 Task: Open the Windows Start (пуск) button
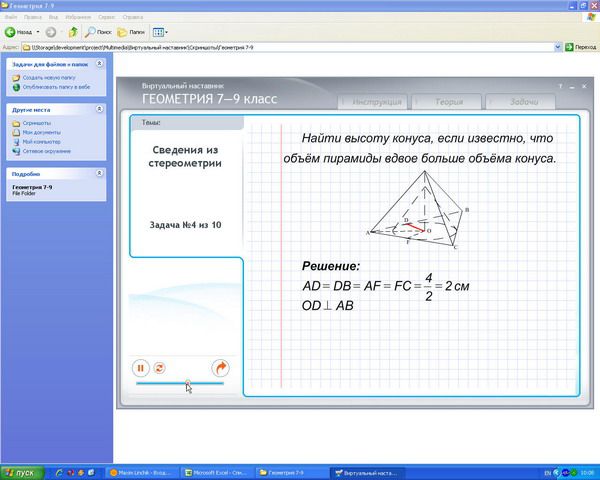tap(20, 472)
